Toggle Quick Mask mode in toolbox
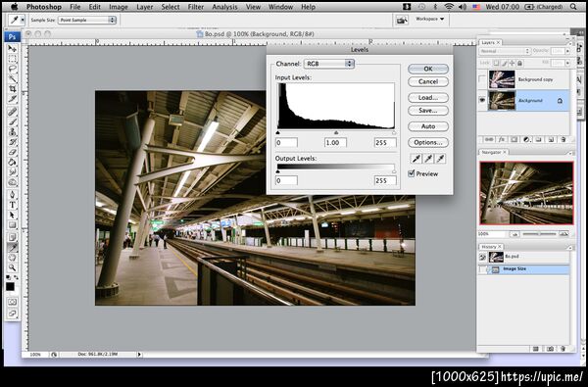This screenshot has height=387, width=588. pos(13,302)
